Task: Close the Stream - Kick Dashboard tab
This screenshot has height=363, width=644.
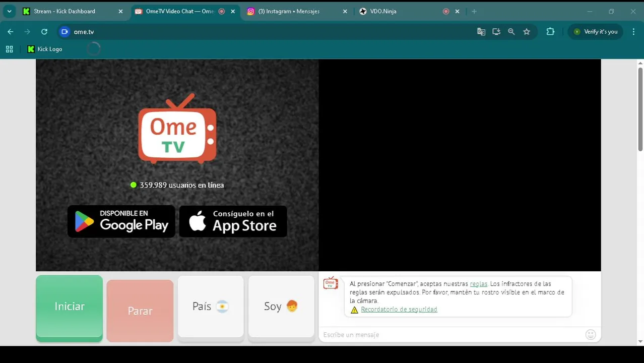Action: click(120, 11)
